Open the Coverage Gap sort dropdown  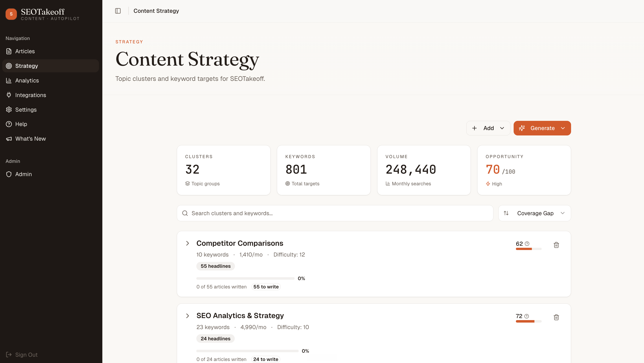534,213
